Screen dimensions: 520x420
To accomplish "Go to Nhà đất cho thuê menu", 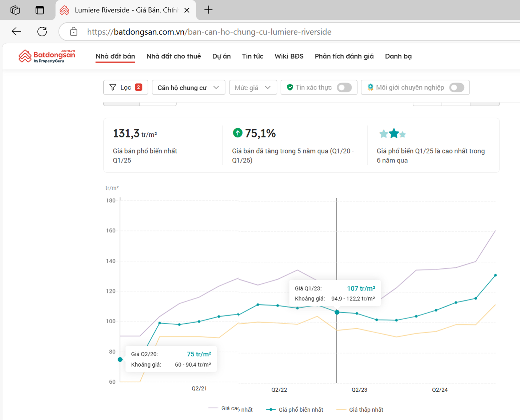I will pos(173,56).
